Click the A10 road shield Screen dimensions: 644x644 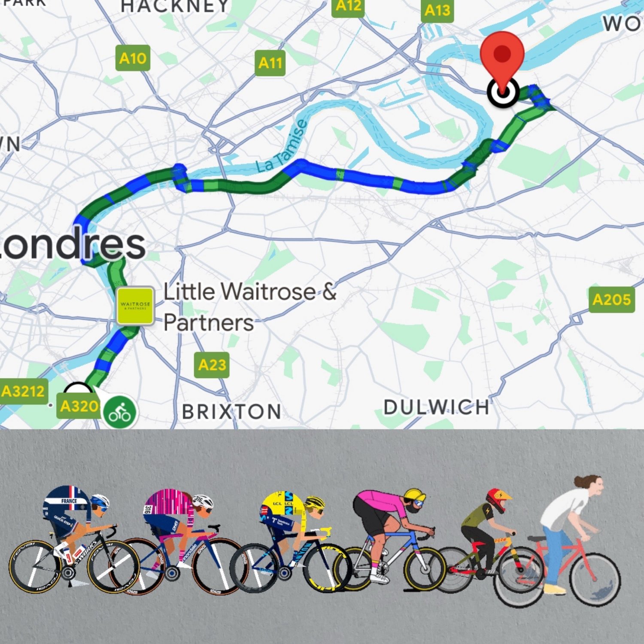[133, 58]
